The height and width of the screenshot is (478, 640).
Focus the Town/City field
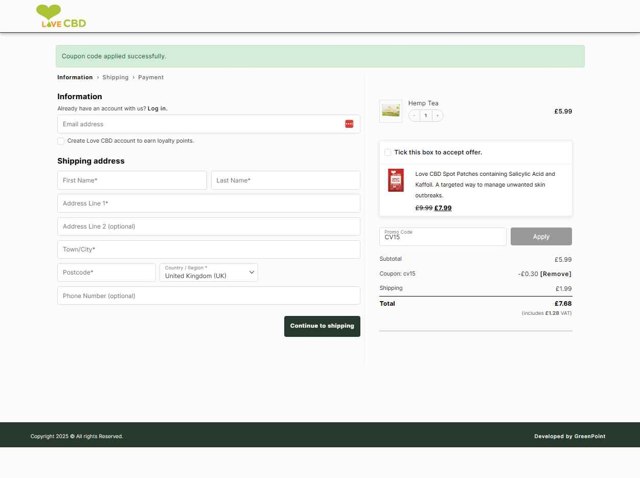(x=209, y=249)
